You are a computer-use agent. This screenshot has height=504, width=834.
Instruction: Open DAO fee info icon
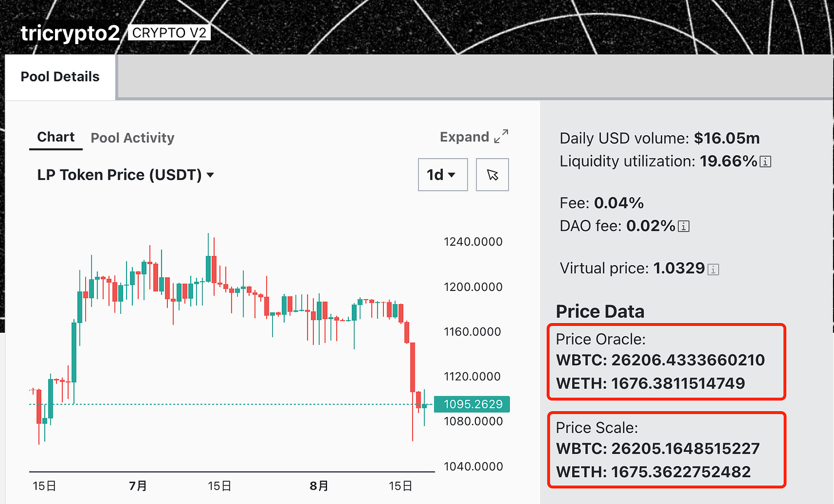pyautogui.click(x=683, y=227)
